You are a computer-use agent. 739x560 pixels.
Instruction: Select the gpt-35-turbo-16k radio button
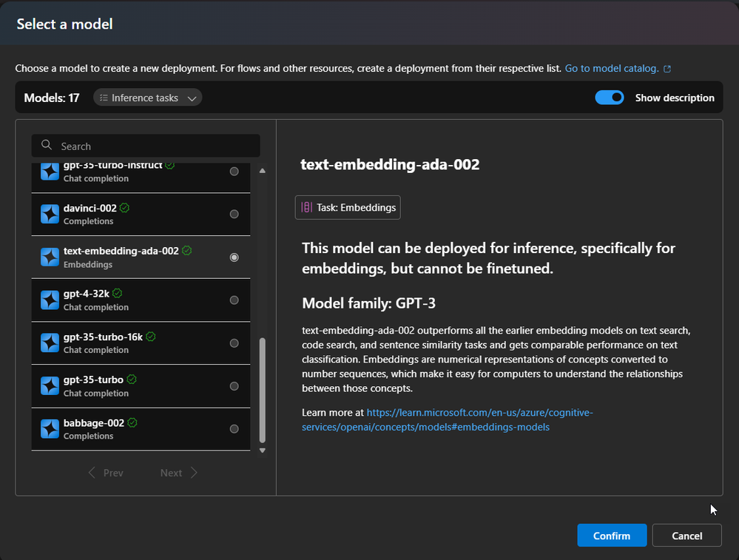(234, 343)
